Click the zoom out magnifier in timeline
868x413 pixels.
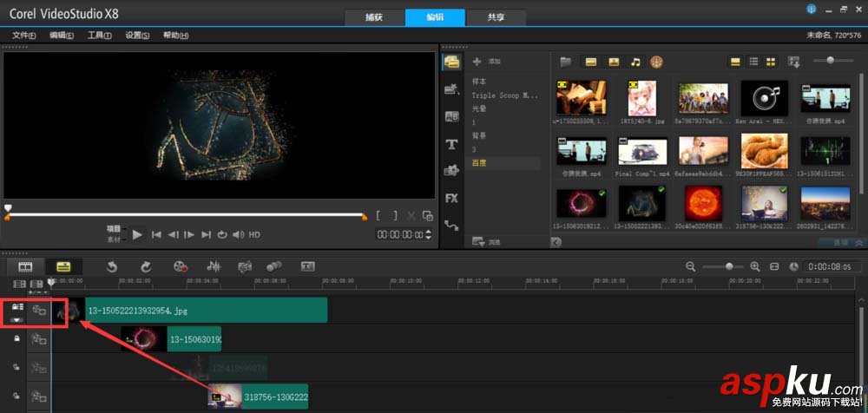click(690, 267)
